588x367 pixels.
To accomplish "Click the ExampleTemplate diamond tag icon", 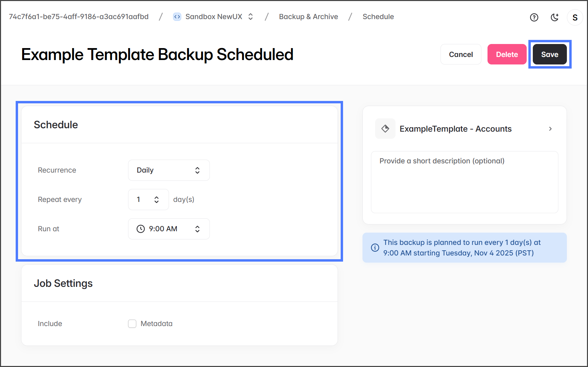I will [385, 129].
